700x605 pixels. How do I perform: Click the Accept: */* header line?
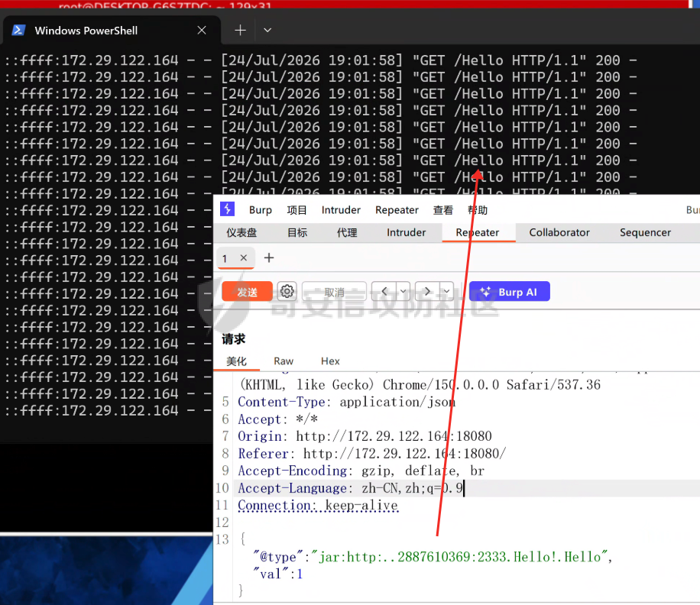pyautogui.click(x=277, y=419)
